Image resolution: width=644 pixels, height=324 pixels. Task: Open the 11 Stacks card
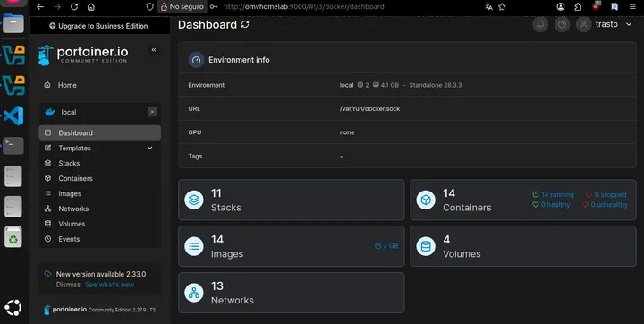click(292, 200)
